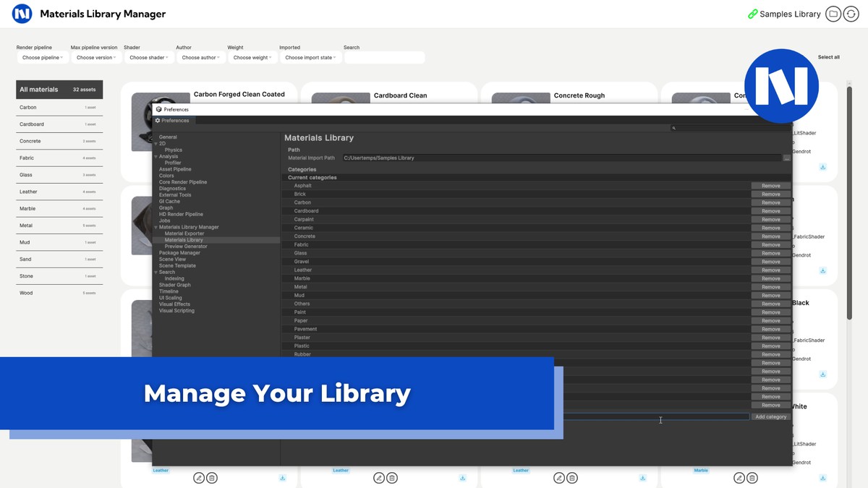Click the Cardboard row in Current categories
Screen dimensions: 868x488
(516, 211)
